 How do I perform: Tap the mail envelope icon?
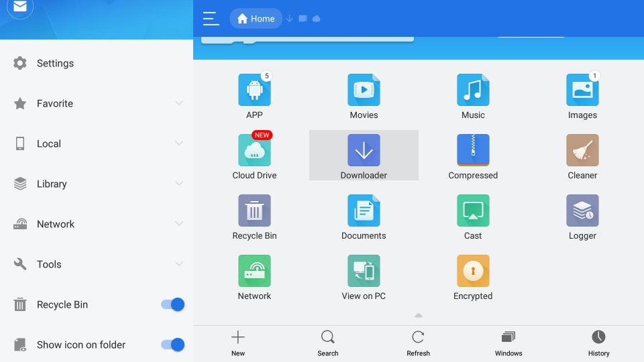(x=19, y=7)
